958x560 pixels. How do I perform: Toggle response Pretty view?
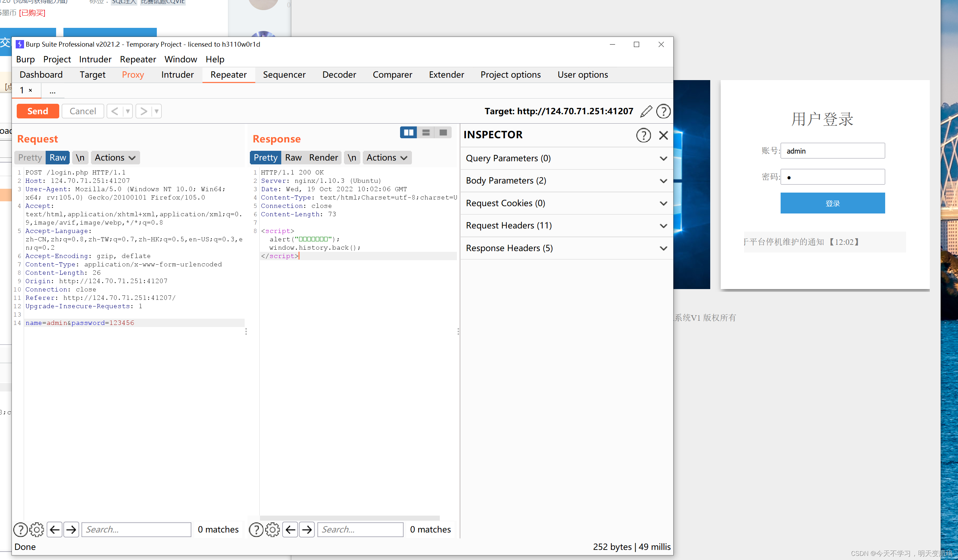point(265,158)
